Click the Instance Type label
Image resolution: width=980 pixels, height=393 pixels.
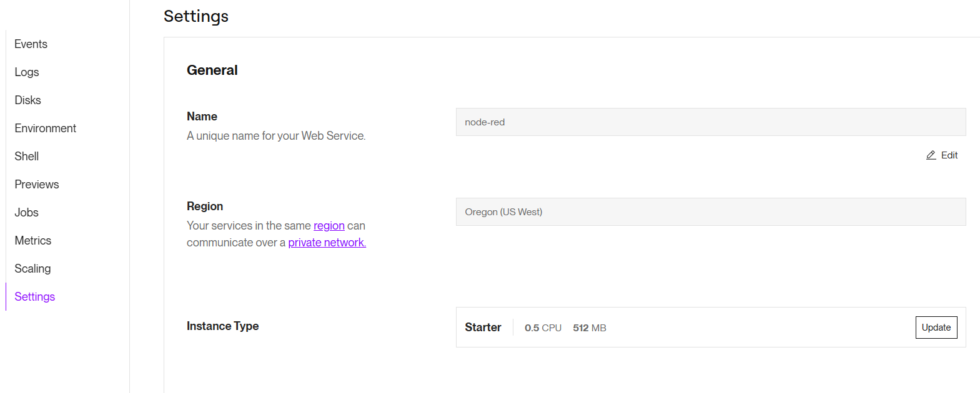[x=222, y=326]
